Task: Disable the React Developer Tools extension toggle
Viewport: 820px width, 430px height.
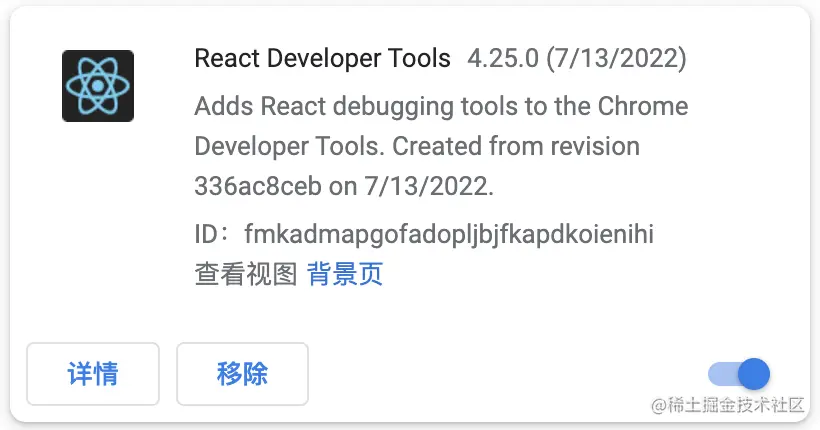Action: coord(739,374)
